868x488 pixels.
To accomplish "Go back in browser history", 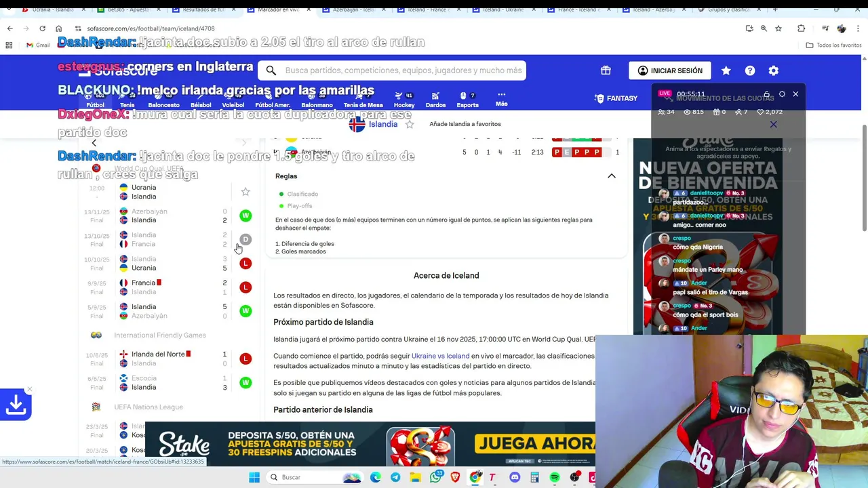I will (x=9, y=28).
